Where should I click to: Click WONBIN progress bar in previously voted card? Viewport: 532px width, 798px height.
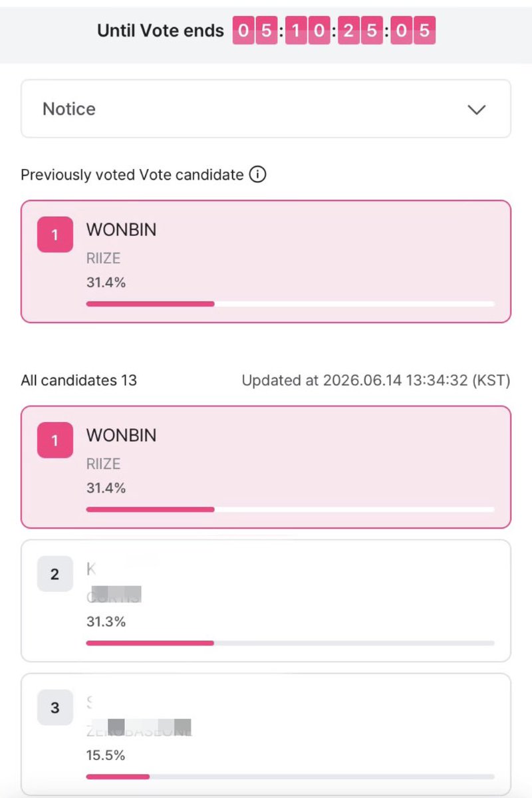click(x=291, y=304)
